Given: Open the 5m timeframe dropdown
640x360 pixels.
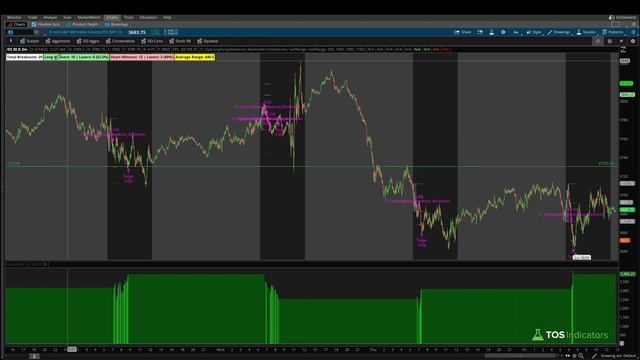Looking at the screenshot, I should pyautogui.click(x=516, y=32).
